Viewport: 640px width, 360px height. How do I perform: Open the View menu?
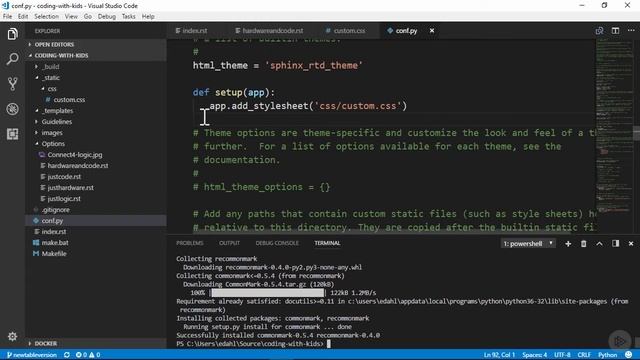[71, 16]
